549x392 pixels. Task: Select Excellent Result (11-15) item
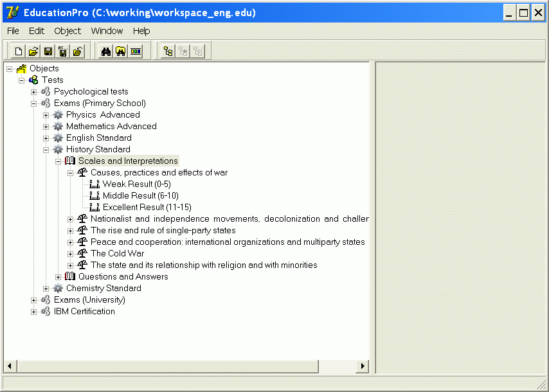click(147, 208)
